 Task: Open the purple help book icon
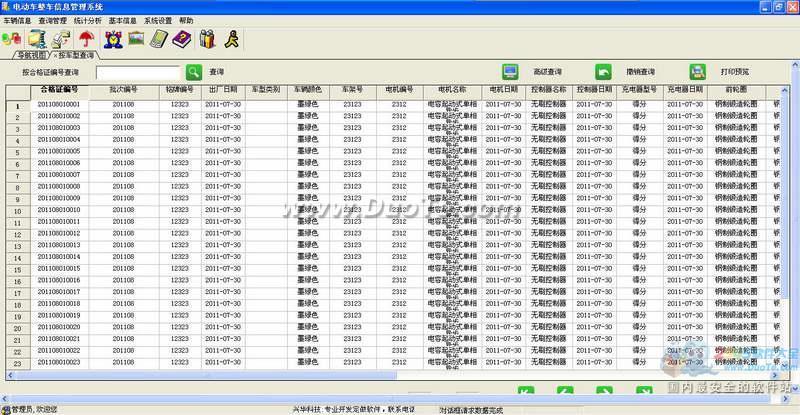tap(182, 39)
